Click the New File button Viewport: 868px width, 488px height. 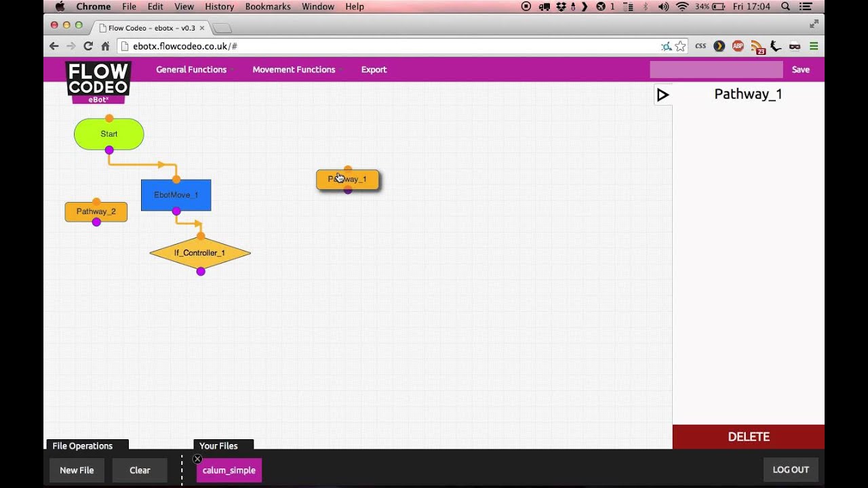coord(77,470)
